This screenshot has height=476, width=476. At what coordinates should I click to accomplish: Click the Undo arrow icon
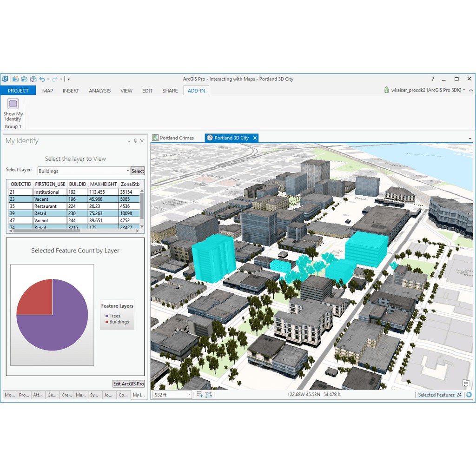42,79
